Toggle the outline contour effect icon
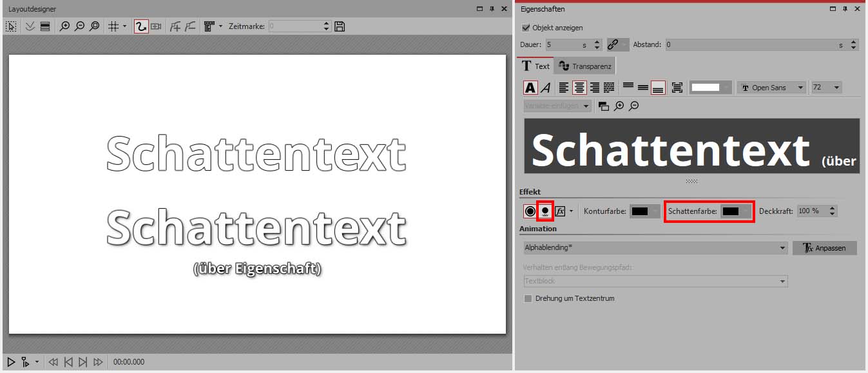Screen dimensions: 868x373 coord(530,211)
